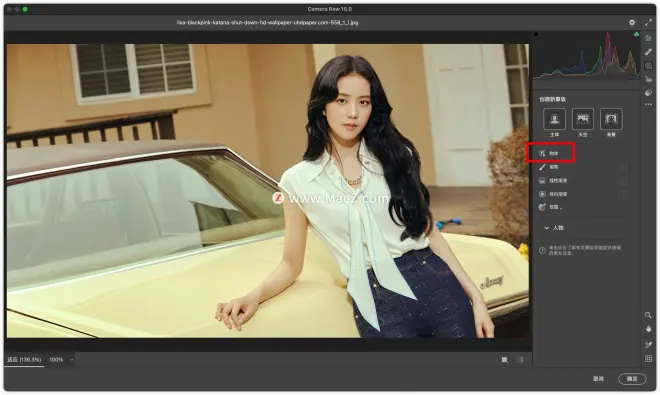Switch to single view mode icon
This screenshot has width=660, height=395.
pyautogui.click(x=504, y=360)
